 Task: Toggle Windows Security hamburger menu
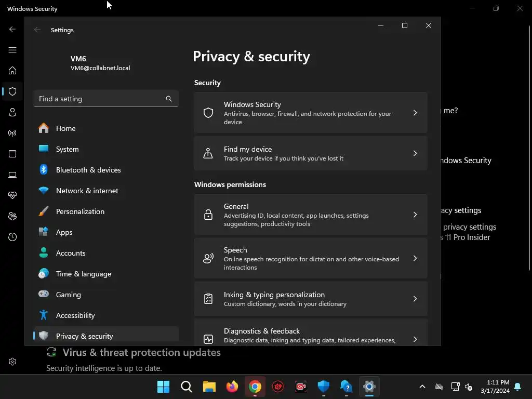tap(12, 50)
